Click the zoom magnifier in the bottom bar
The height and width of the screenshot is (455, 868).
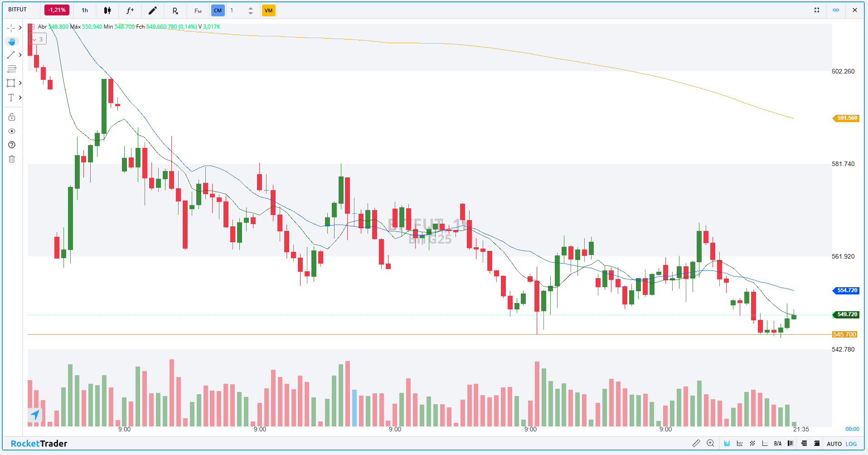(710, 443)
